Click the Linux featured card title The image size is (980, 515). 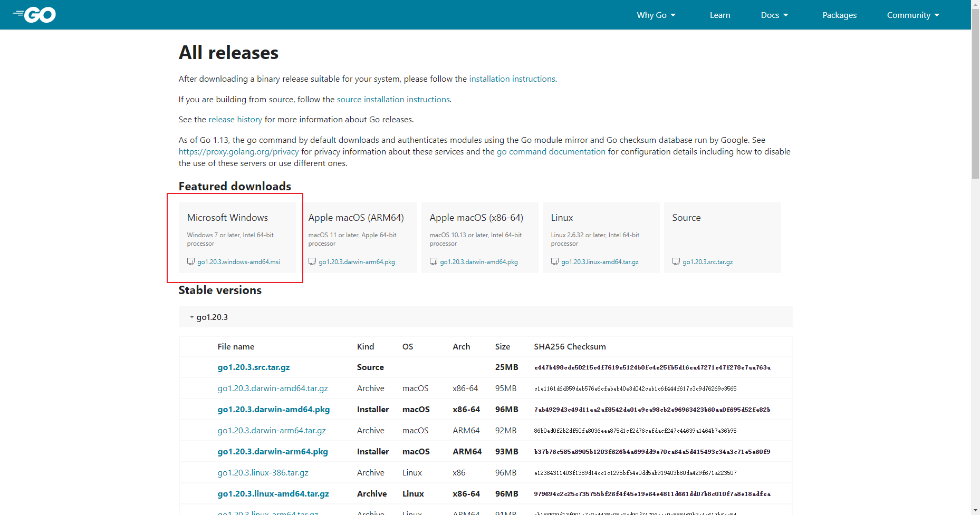click(562, 218)
